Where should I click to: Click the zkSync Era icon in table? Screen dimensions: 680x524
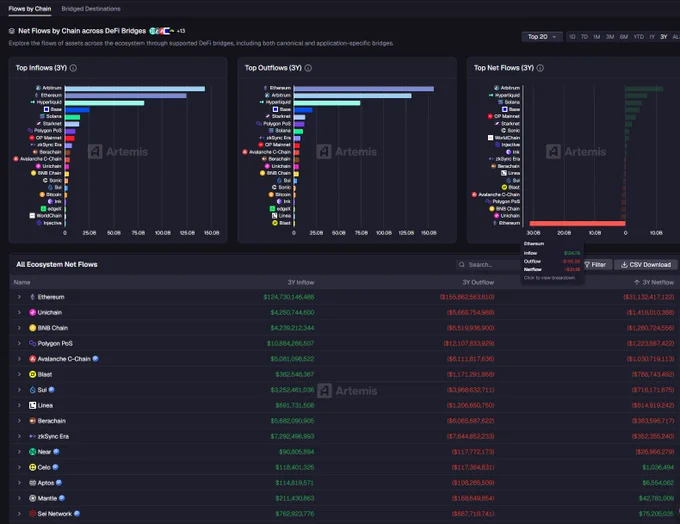33,436
